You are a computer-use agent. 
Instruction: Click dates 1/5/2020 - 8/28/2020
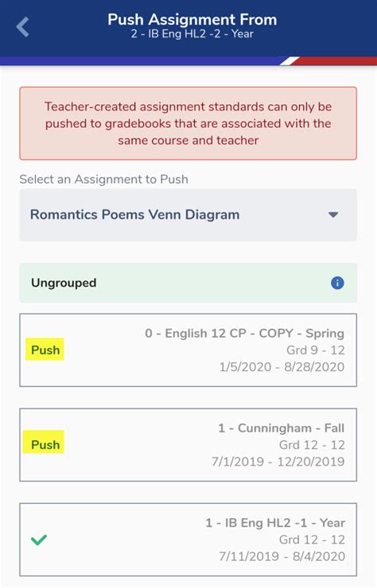coord(282,367)
